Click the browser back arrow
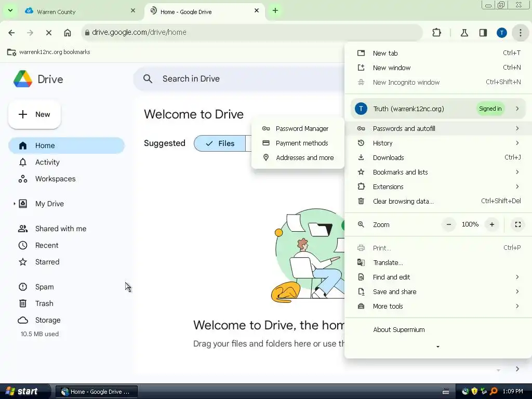 tap(11, 33)
